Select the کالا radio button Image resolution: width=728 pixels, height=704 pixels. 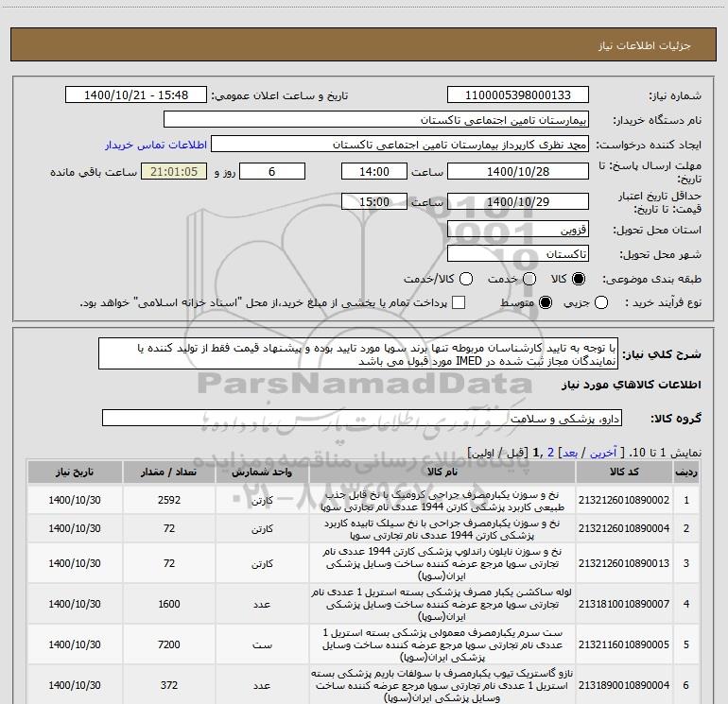tap(579, 279)
